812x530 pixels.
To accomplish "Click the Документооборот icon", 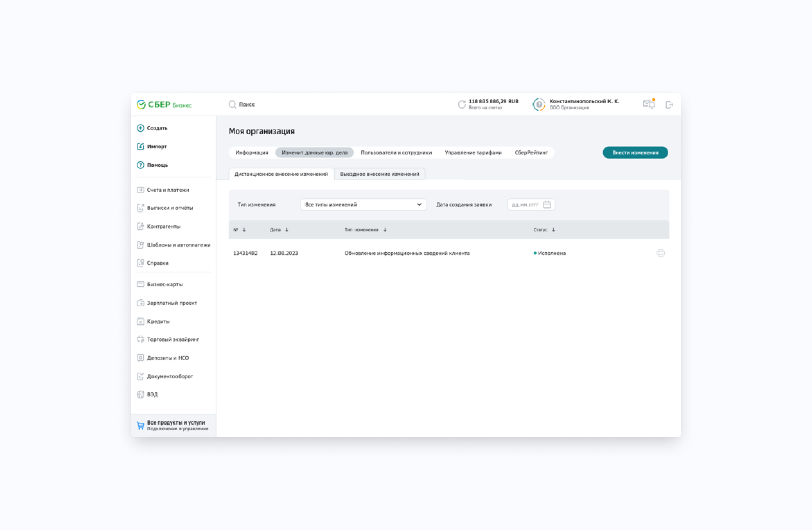I will [140, 376].
